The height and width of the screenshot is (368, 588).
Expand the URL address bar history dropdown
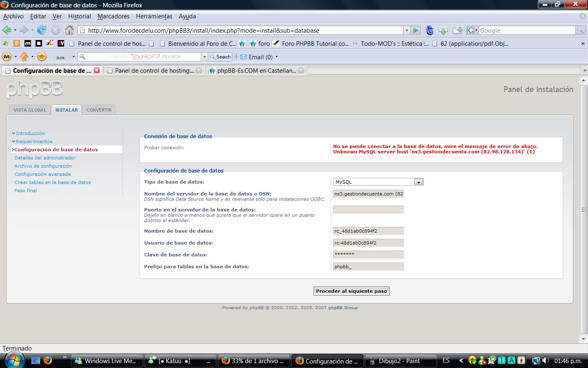407,30
